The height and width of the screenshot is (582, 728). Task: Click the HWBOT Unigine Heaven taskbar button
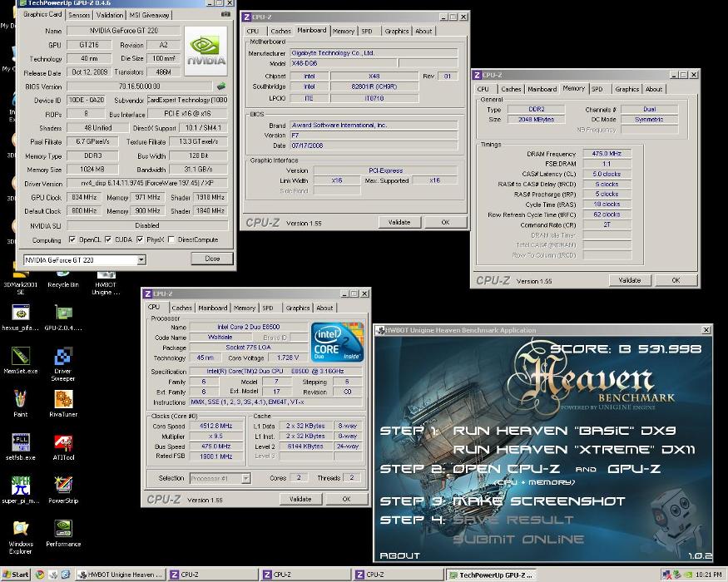click(x=120, y=575)
